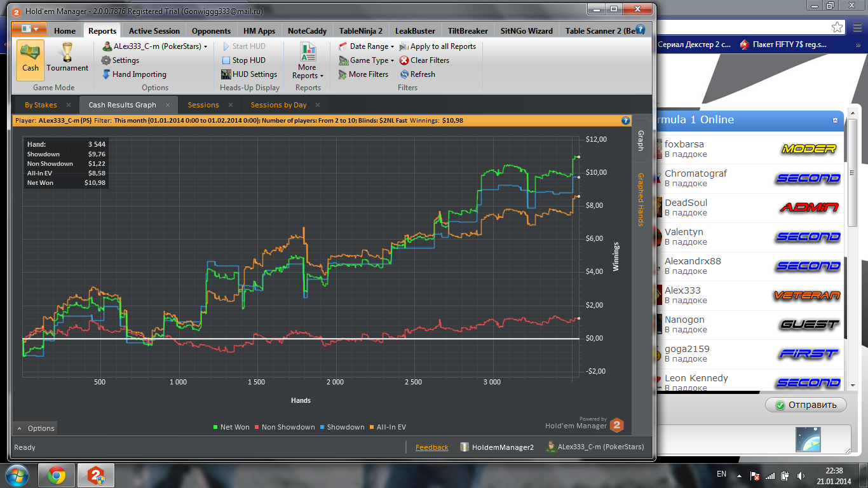
Task: Open More Filters
Action: [363, 74]
